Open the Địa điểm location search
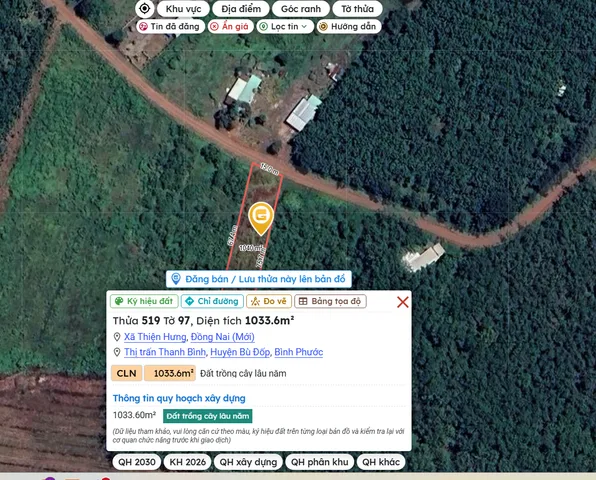The height and width of the screenshot is (480, 596). click(241, 9)
